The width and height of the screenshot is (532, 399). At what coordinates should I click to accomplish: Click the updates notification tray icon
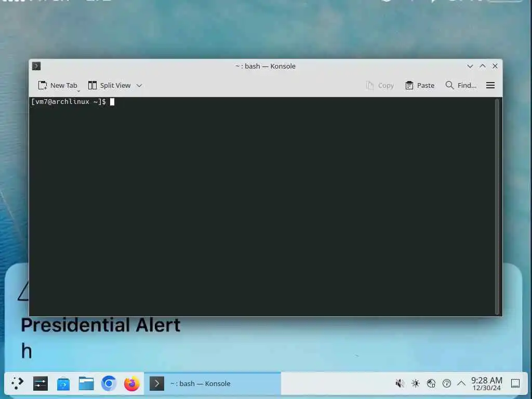pos(446,383)
